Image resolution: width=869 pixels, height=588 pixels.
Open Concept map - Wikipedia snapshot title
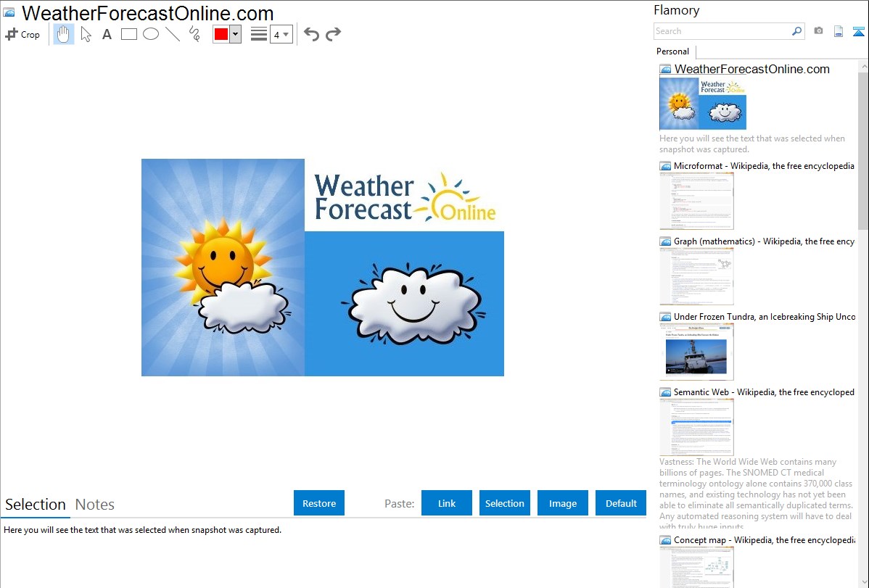764,539
